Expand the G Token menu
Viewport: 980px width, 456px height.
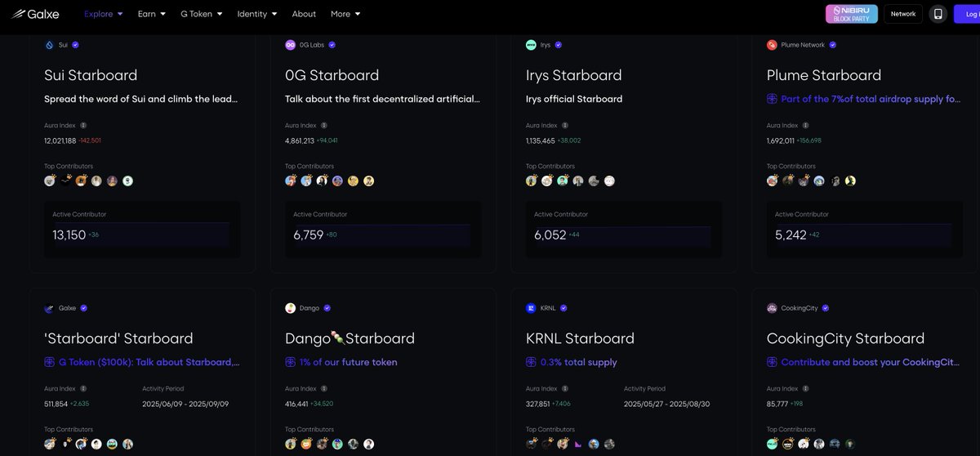[202, 14]
